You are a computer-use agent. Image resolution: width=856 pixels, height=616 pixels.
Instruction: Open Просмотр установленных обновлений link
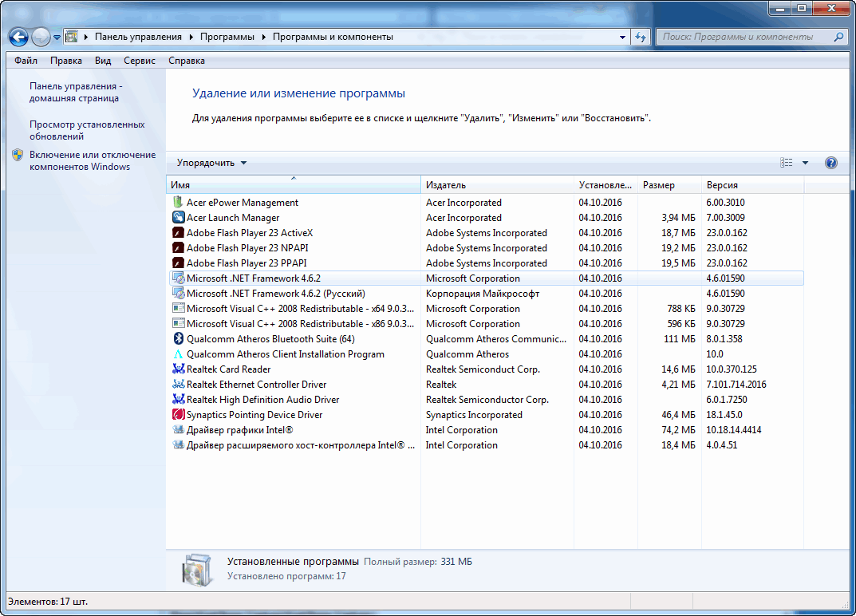click(x=87, y=131)
